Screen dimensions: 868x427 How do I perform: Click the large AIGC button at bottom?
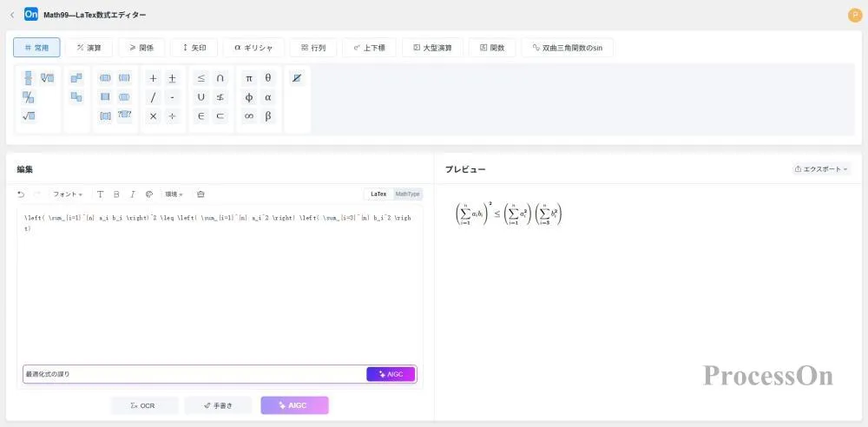pos(294,405)
